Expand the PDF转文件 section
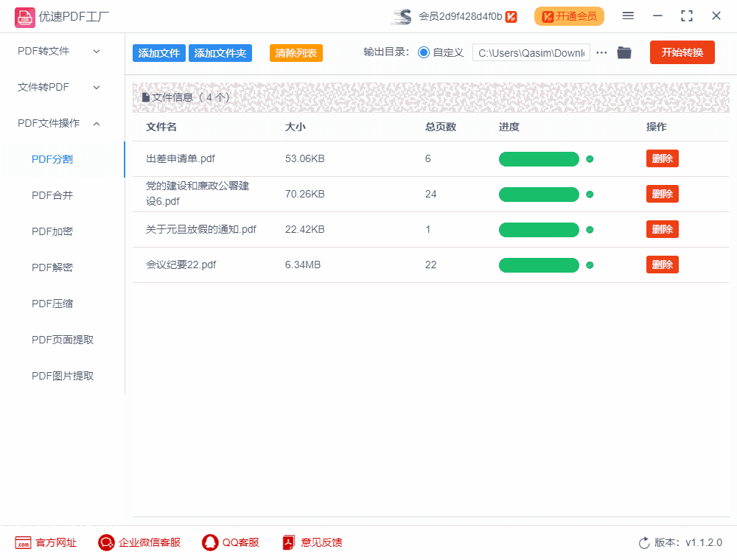This screenshot has height=560, width=737. point(62,51)
